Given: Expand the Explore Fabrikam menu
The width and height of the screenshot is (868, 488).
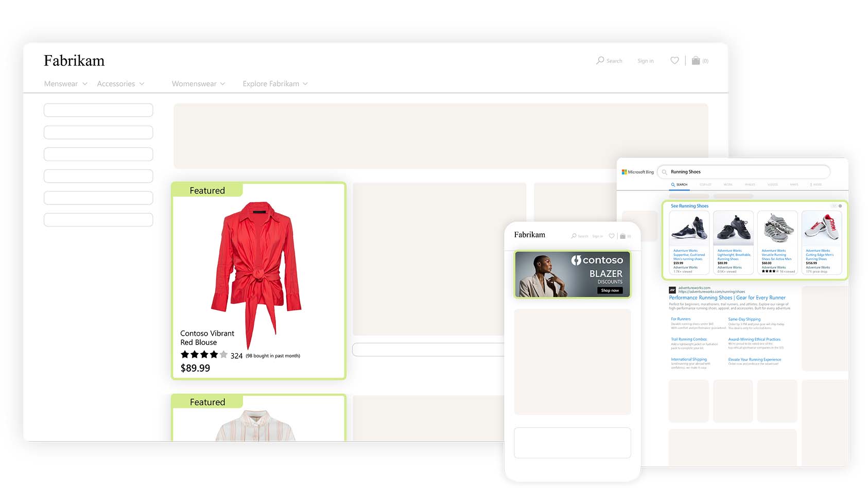Looking at the screenshot, I should tap(275, 84).
